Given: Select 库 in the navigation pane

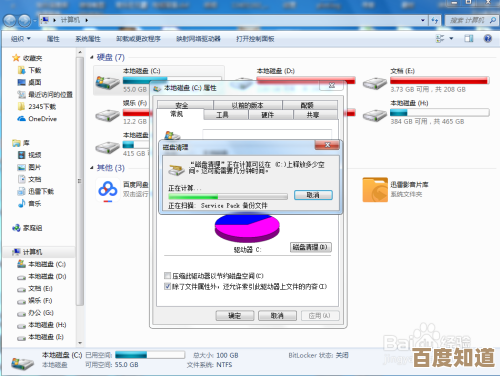Looking at the screenshot, I should [x=26, y=143].
